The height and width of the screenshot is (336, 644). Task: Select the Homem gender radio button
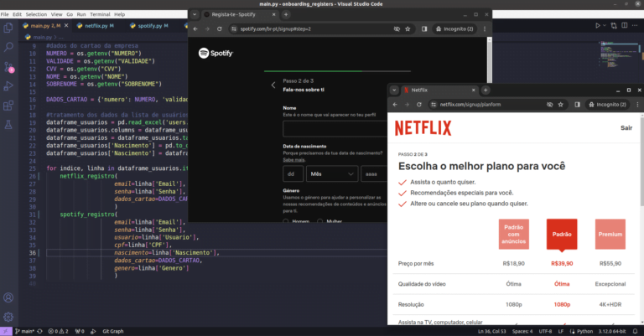(286, 221)
